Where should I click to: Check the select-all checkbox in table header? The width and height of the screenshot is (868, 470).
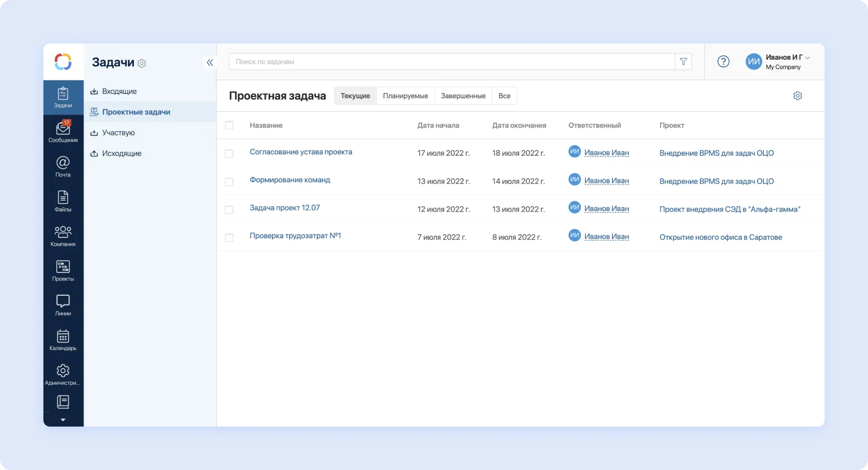[x=229, y=125]
